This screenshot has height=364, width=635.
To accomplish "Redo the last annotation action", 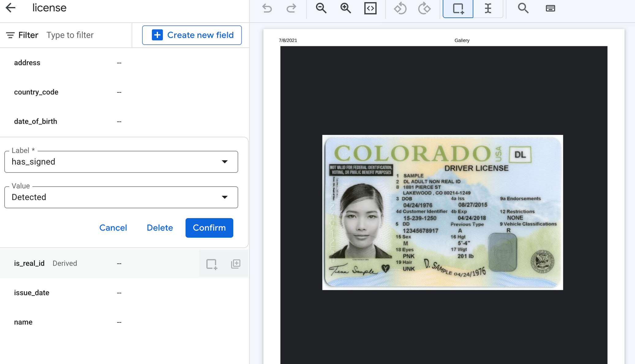I will [291, 8].
